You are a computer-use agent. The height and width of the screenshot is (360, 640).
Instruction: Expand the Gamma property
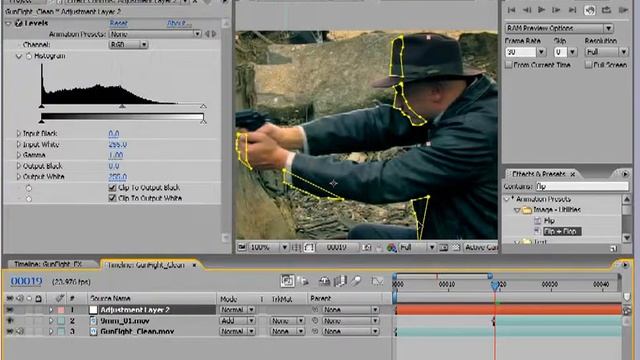coord(18,155)
